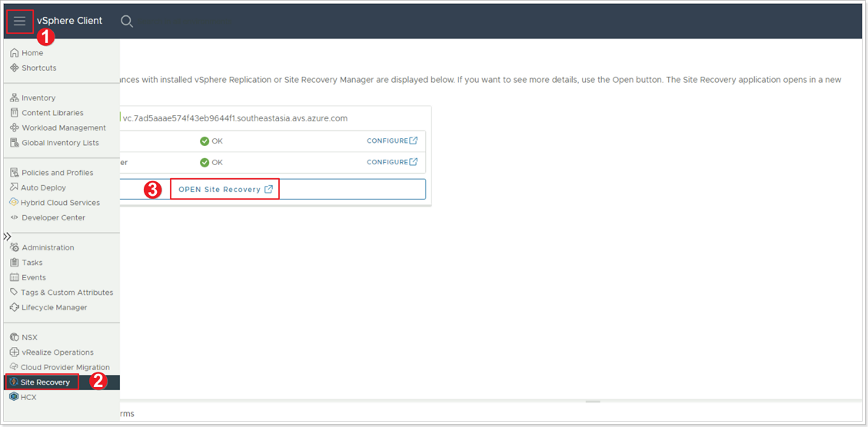Click the Events calendar icon
This screenshot has width=868, height=427.
point(15,277)
